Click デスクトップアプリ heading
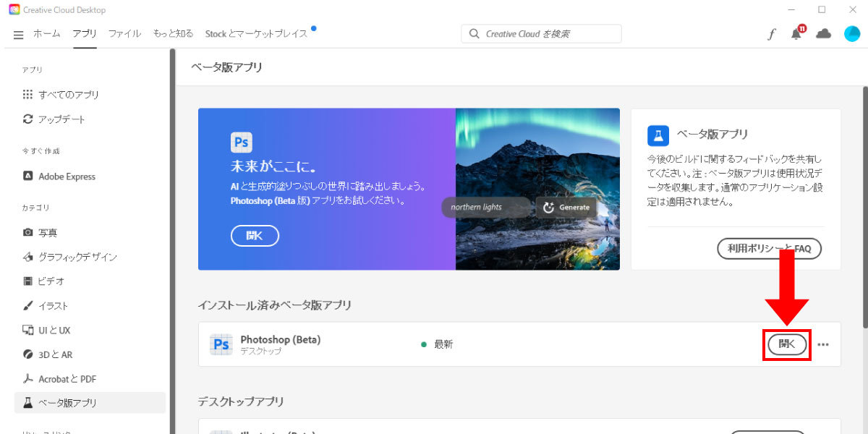868x434 pixels. click(241, 401)
